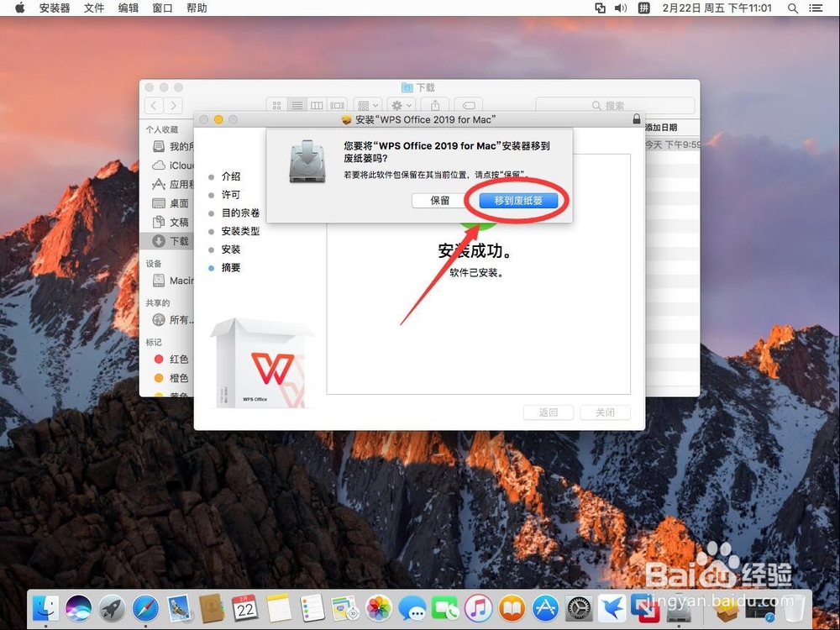Open Finder's arrange-by dropdown

(368, 105)
